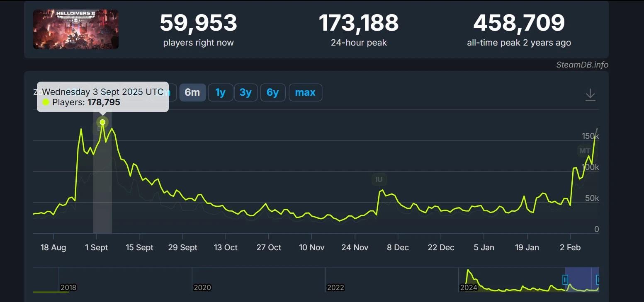Switch chart zoom to 1y

[x=220, y=92]
